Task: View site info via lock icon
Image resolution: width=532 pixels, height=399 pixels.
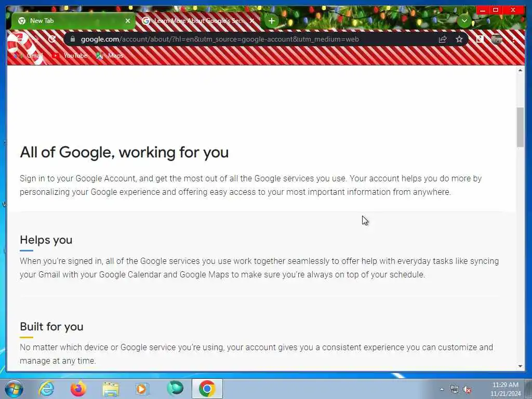Action: 72,39
